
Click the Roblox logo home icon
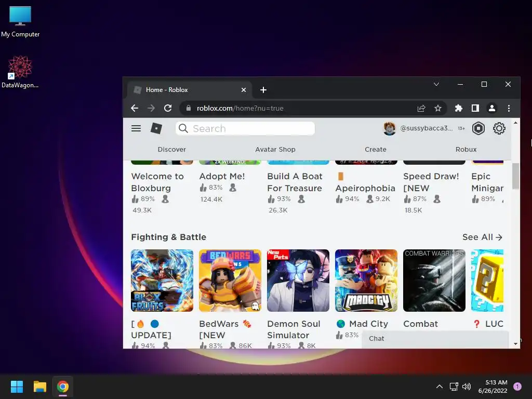click(x=156, y=128)
